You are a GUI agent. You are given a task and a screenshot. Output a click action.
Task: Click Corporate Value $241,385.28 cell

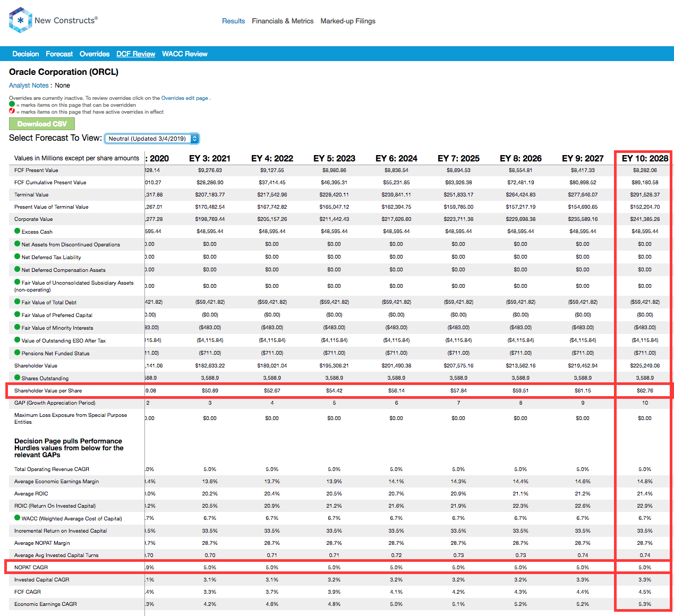pos(645,219)
